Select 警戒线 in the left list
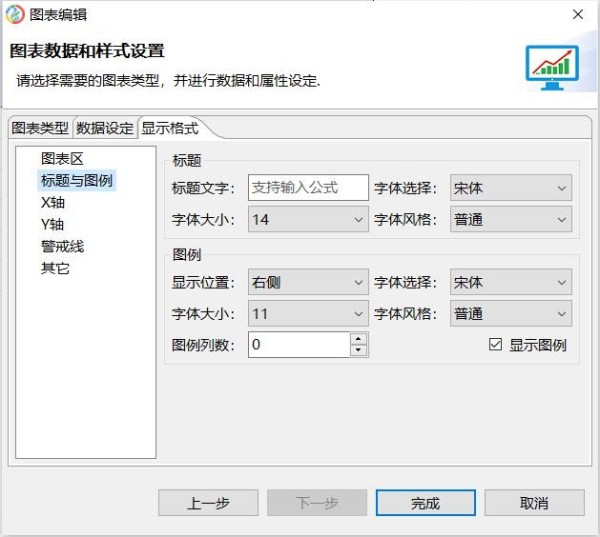The width and height of the screenshot is (600, 537). pyautogui.click(x=62, y=246)
